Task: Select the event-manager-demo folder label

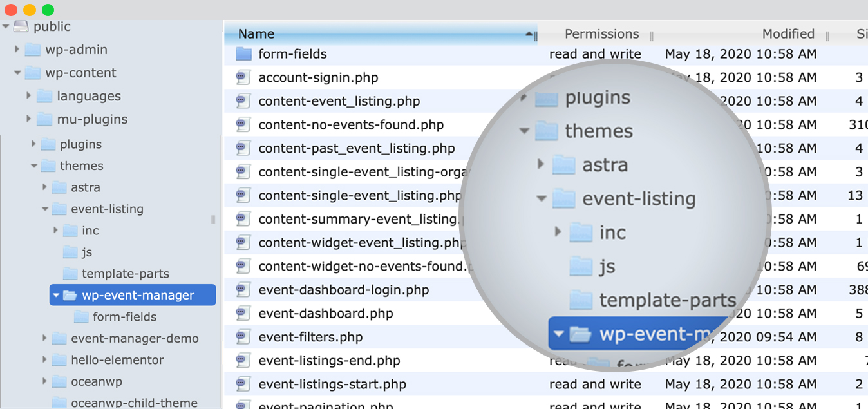Action: 135,338
